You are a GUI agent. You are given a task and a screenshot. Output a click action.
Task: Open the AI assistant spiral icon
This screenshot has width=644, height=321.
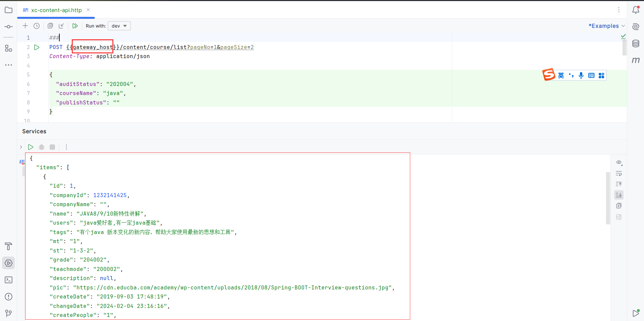pyautogui.click(x=636, y=27)
